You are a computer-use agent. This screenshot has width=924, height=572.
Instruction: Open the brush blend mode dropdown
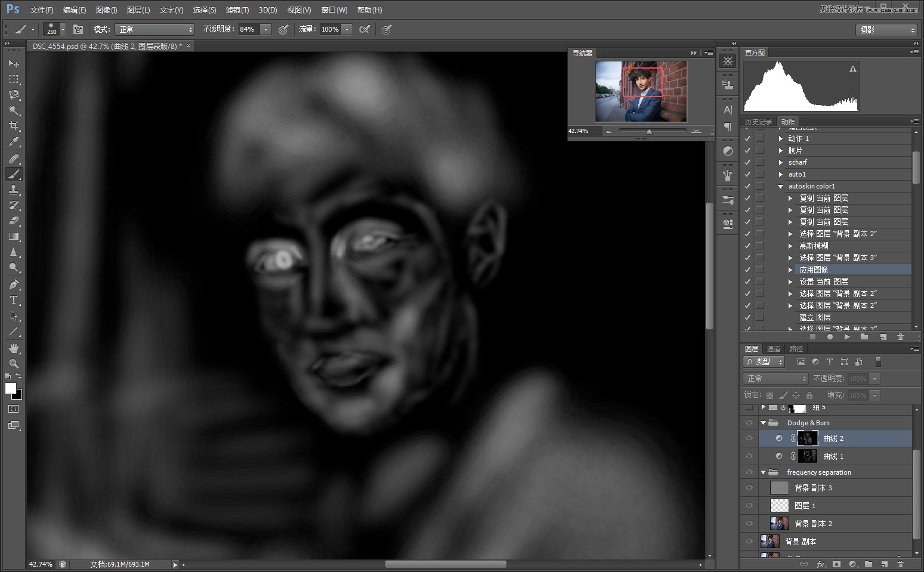pyautogui.click(x=155, y=29)
